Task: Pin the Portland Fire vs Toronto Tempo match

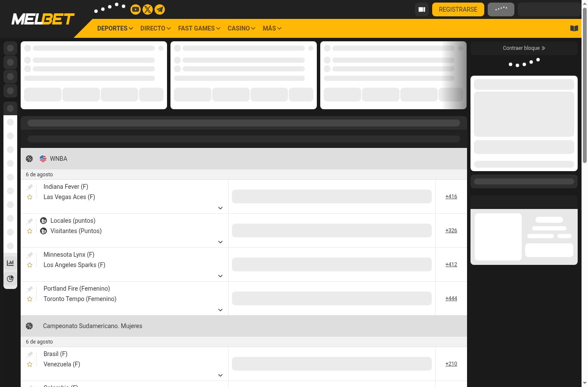Action: tap(30, 289)
